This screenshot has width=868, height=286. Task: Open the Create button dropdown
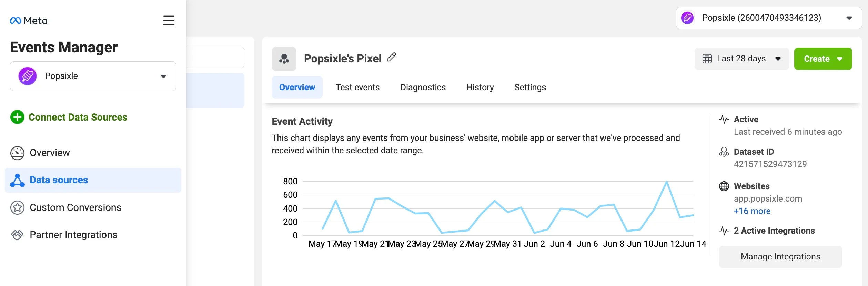click(823, 59)
